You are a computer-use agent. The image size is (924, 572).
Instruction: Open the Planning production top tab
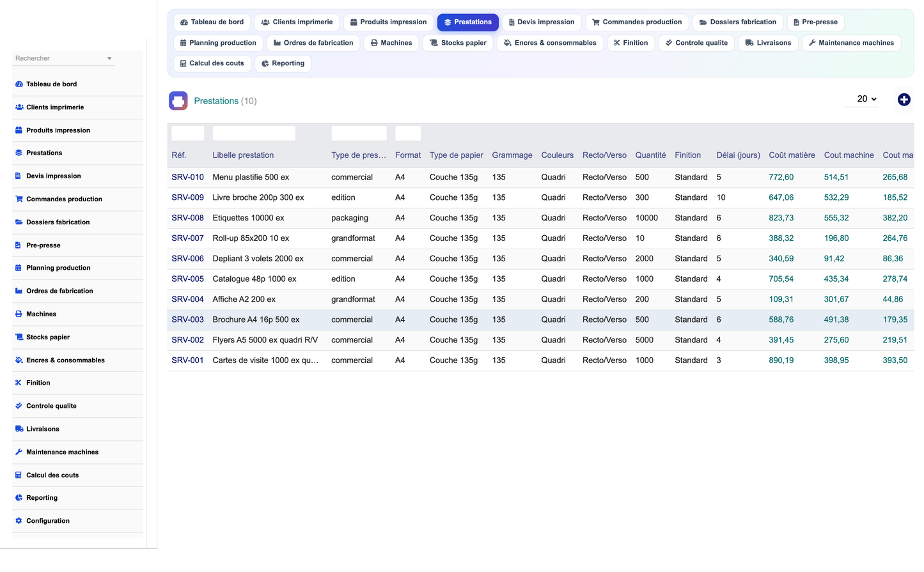tap(218, 43)
